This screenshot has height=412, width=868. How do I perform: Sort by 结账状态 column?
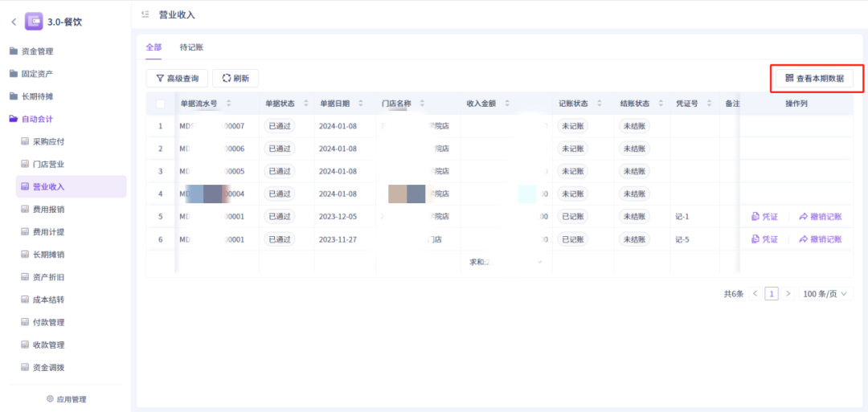[661, 104]
